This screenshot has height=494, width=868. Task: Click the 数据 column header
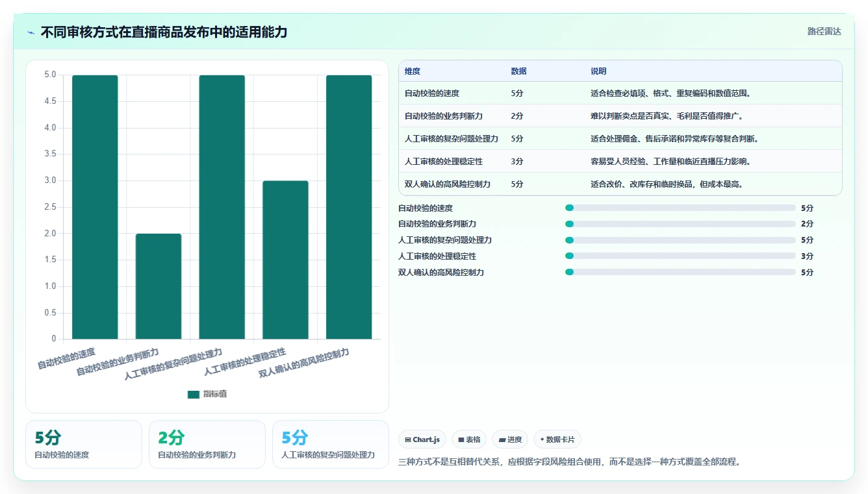tap(518, 71)
